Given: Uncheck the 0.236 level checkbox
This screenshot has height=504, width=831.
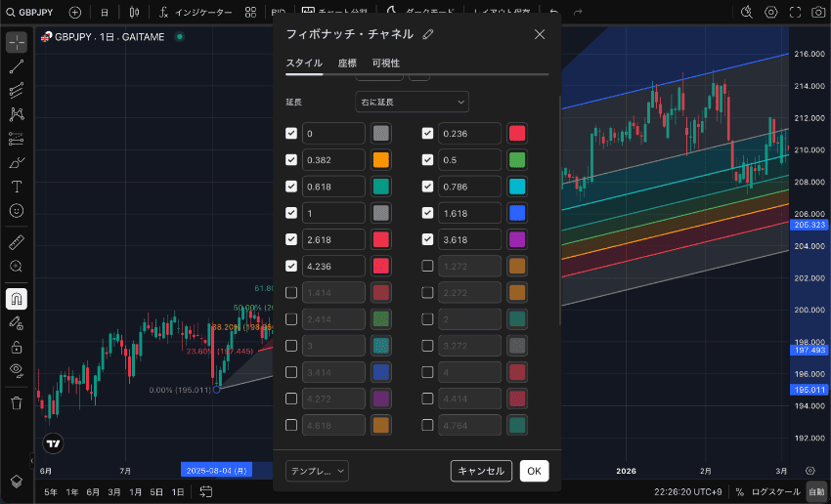Looking at the screenshot, I should (x=427, y=133).
